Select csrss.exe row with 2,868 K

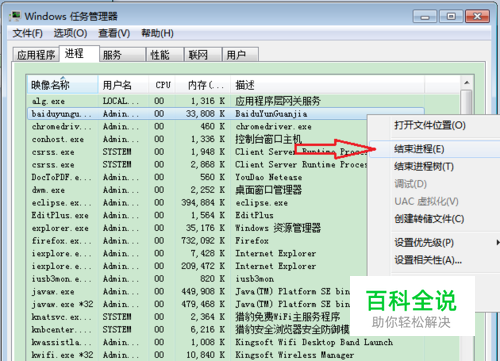pyautogui.click(x=197, y=164)
